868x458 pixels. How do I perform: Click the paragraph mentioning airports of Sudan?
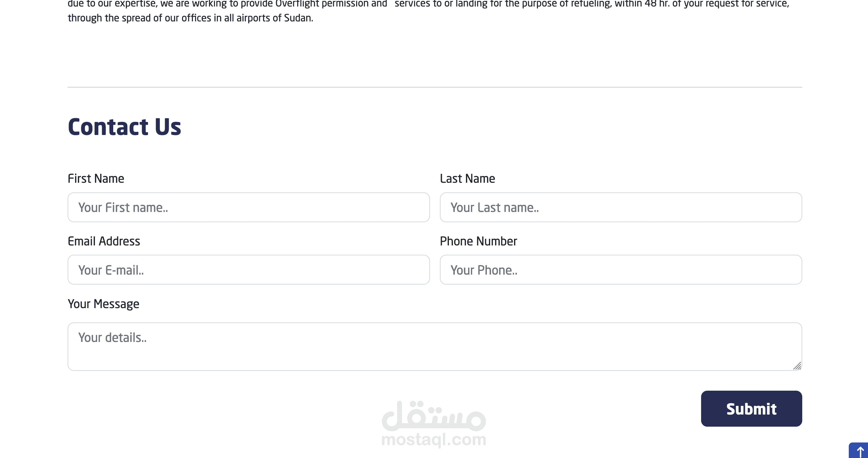(190, 18)
